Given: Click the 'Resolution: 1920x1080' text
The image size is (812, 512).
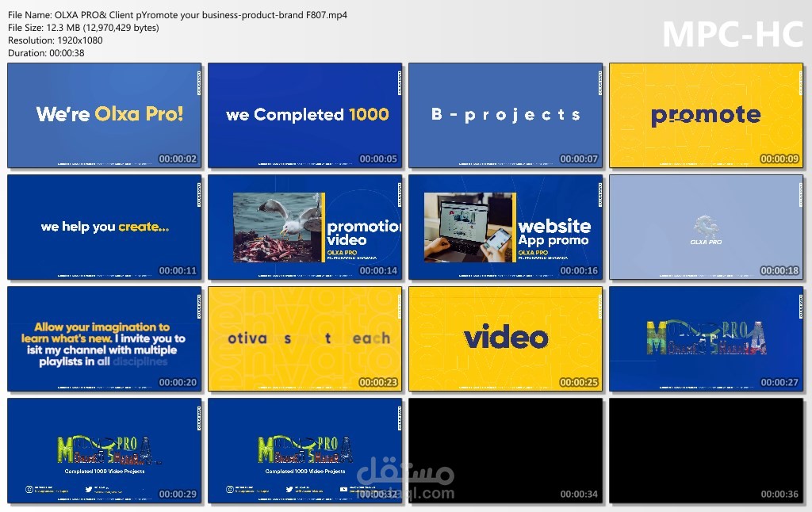Looking at the screenshot, I should pos(56,40).
